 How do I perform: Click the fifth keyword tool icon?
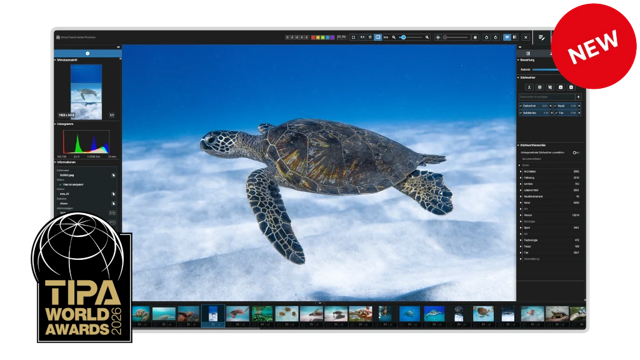[571, 87]
